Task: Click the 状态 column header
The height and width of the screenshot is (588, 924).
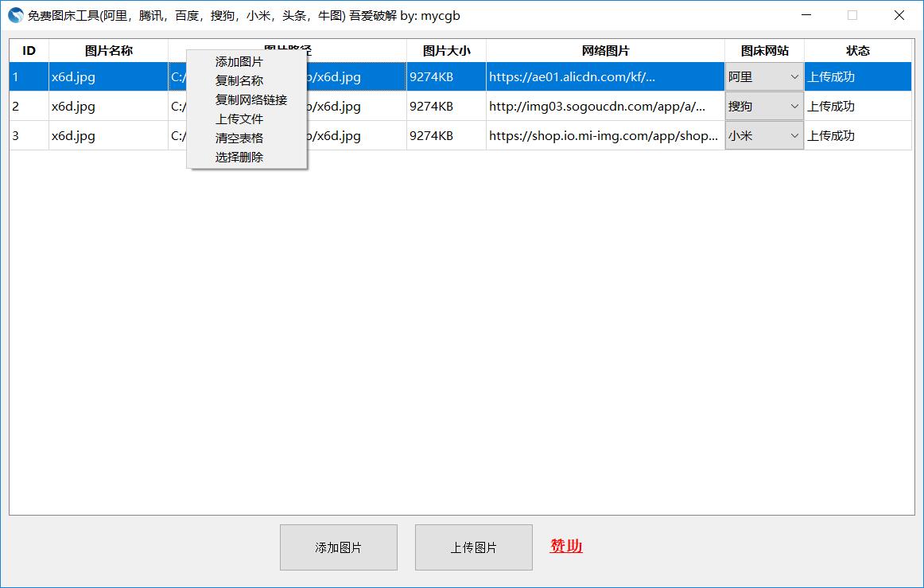Action: pos(857,50)
